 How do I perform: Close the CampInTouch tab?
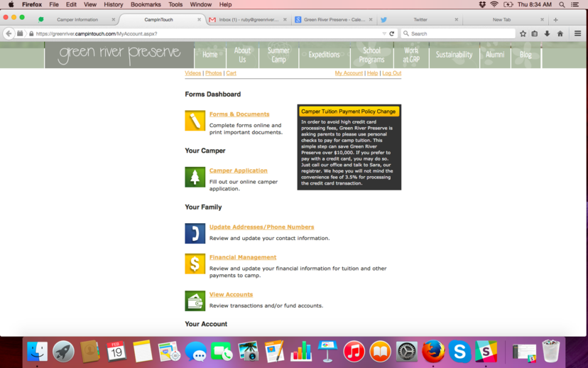tap(199, 19)
